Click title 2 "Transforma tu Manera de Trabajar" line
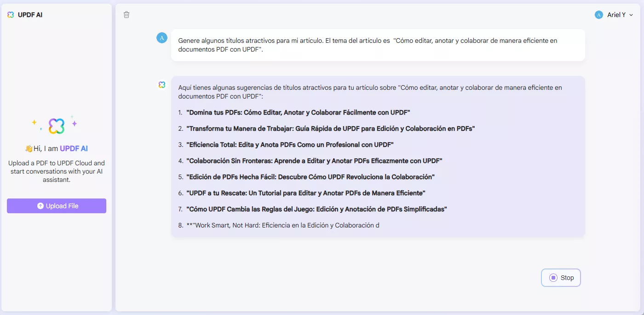Viewport: 644px width, 315px height. [x=330, y=128]
